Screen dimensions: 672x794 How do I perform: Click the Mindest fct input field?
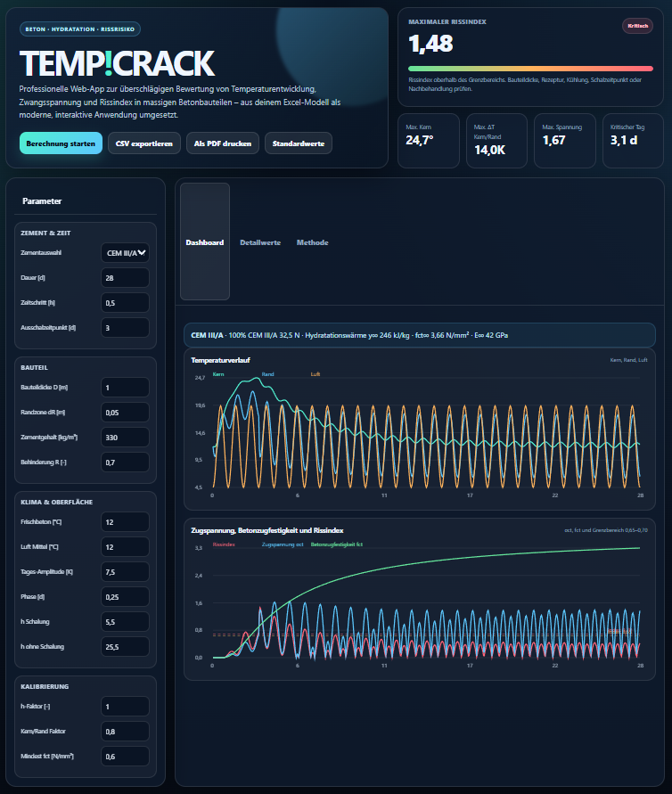[125, 757]
